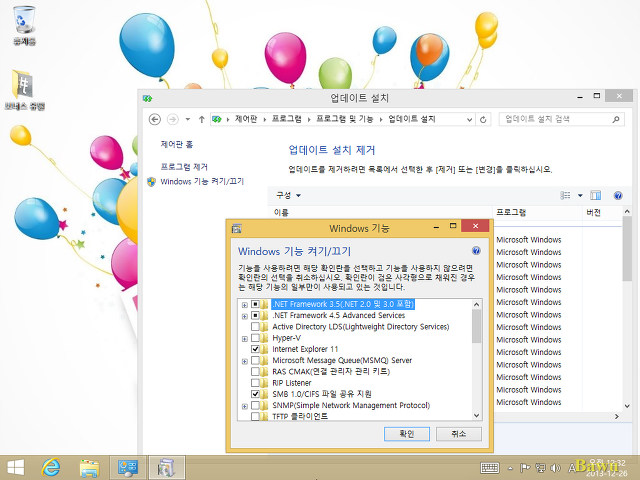Screen dimensions: 640x480
Task: Toggle .NET Framework 3.5 checkbox
Action: [255, 304]
